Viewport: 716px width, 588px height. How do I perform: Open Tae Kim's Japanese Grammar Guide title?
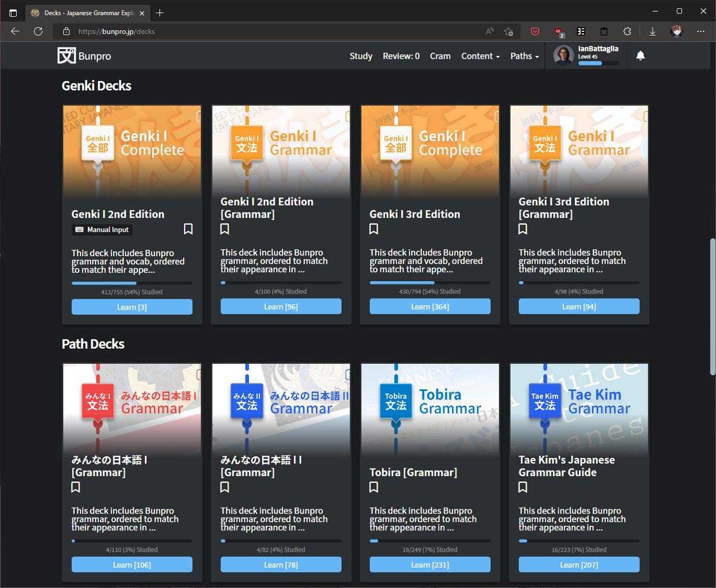(567, 466)
